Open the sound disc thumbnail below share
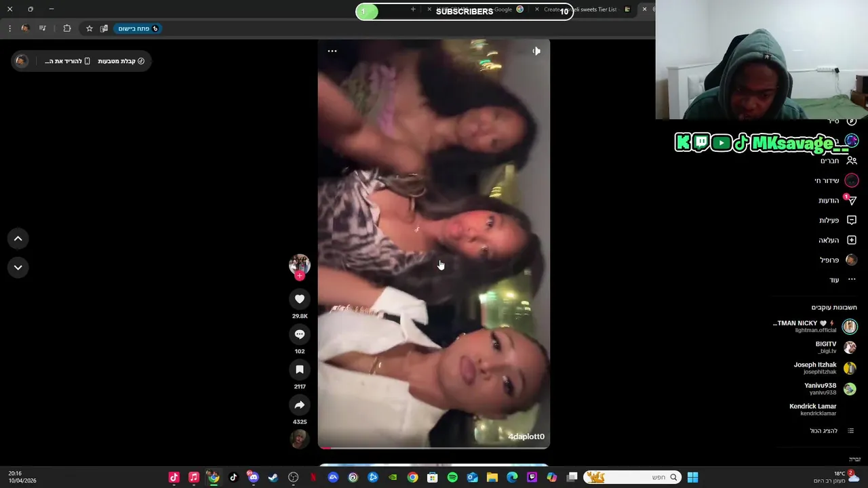 point(299,439)
